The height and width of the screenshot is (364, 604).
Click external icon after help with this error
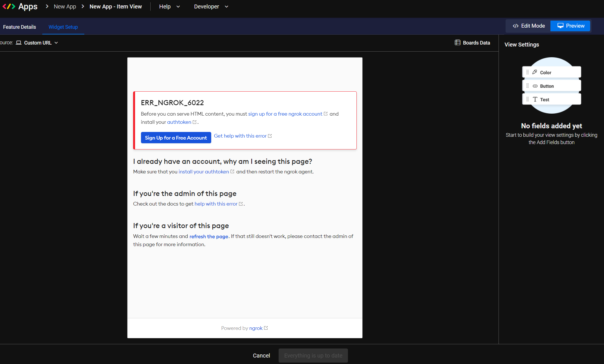click(x=241, y=204)
